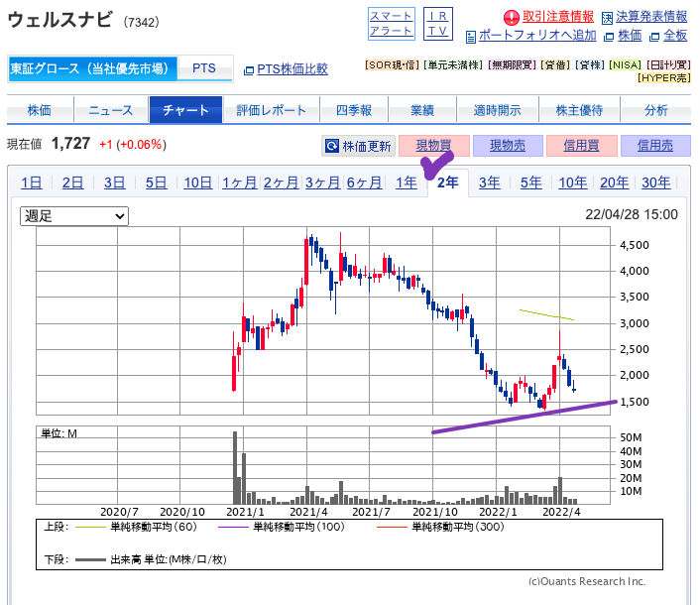Click the 信用買 button
This screenshot has width=700, height=605.
coord(582,146)
